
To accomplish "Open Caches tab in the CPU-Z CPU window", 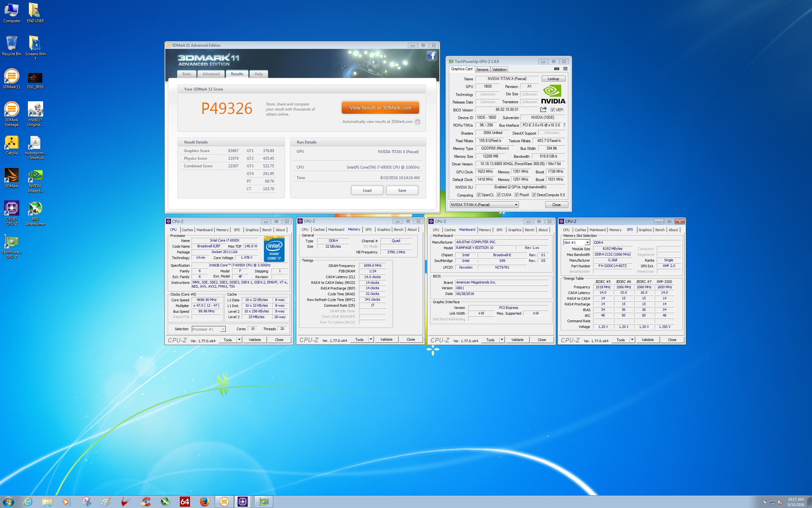I will [187, 230].
